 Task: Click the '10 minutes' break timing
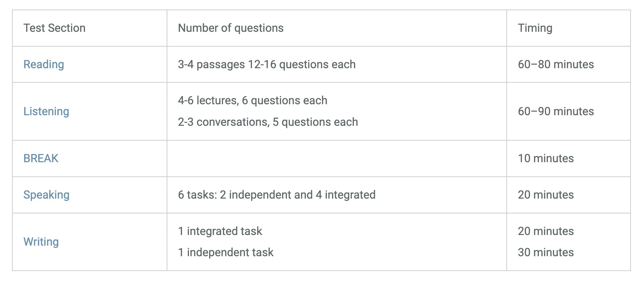[x=546, y=158]
